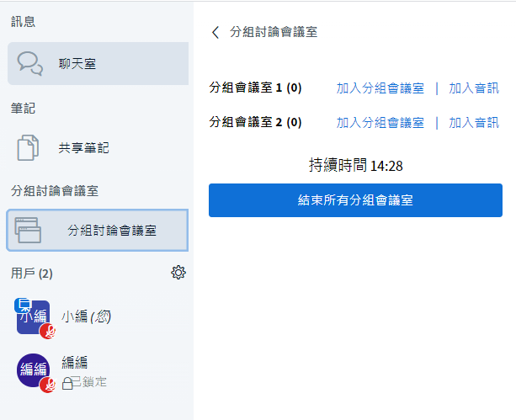Click the 用戶 (2) heading

point(32,274)
